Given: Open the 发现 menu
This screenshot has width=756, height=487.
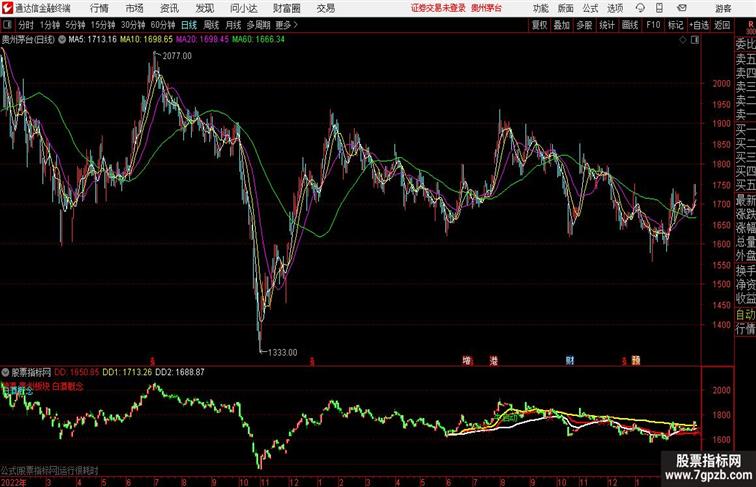Looking at the screenshot, I should (x=204, y=8).
